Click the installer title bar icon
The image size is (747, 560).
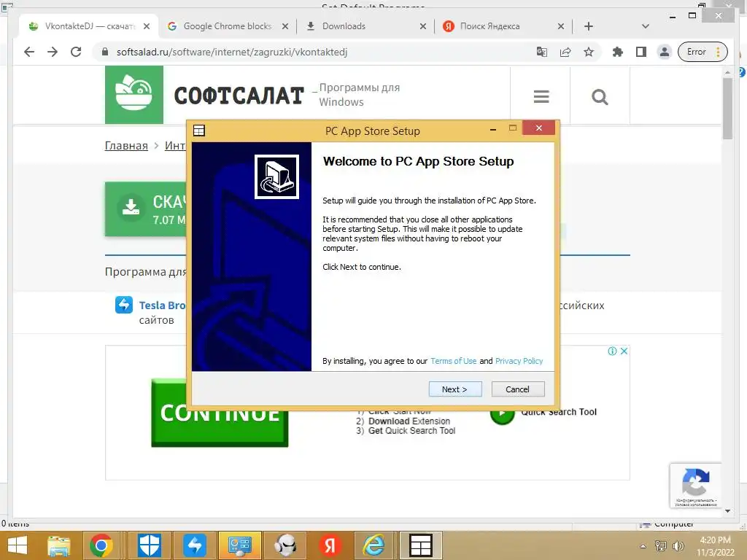[199, 131]
